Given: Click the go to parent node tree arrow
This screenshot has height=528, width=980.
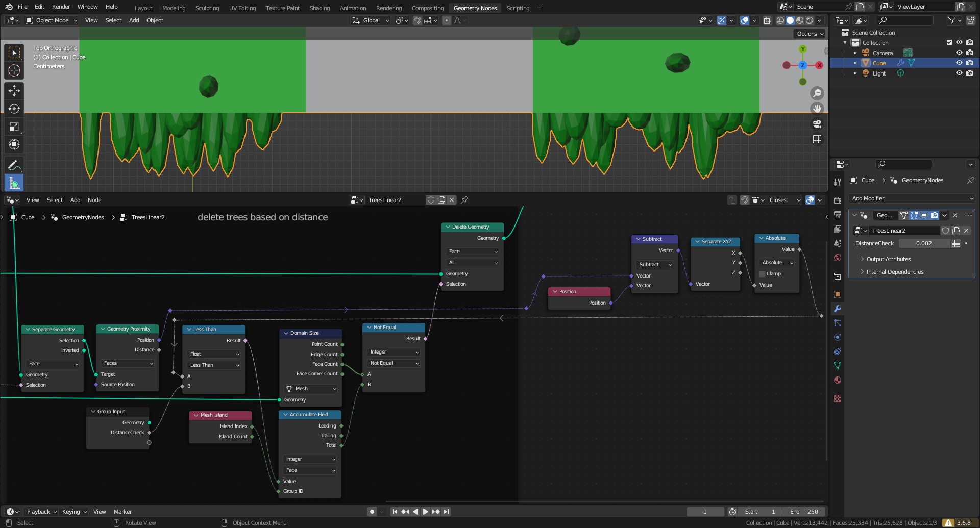Looking at the screenshot, I should 732,200.
